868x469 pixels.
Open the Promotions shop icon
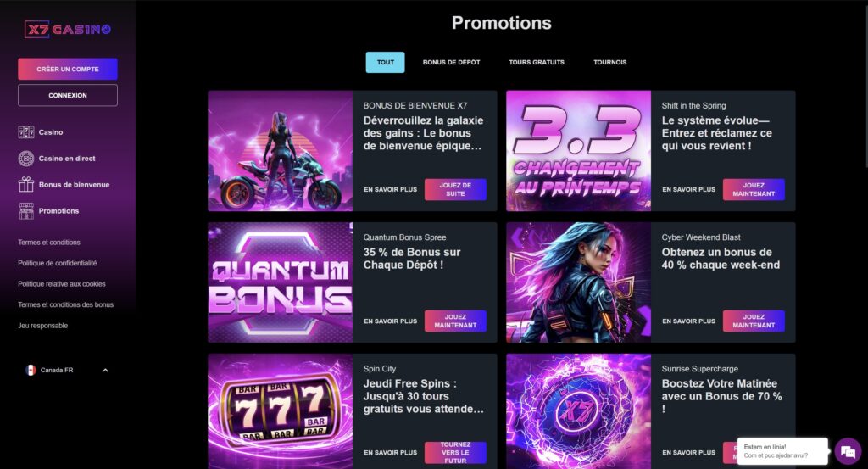point(26,211)
